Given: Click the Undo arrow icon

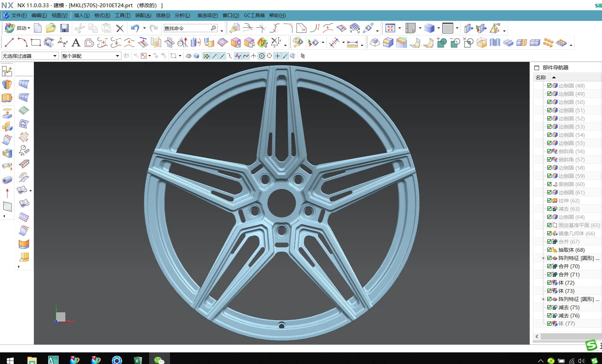Looking at the screenshot, I should (x=135, y=28).
